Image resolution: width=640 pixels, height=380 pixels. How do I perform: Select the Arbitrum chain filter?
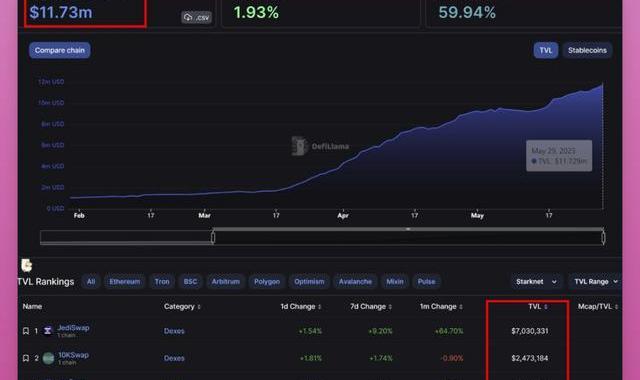tap(225, 282)
